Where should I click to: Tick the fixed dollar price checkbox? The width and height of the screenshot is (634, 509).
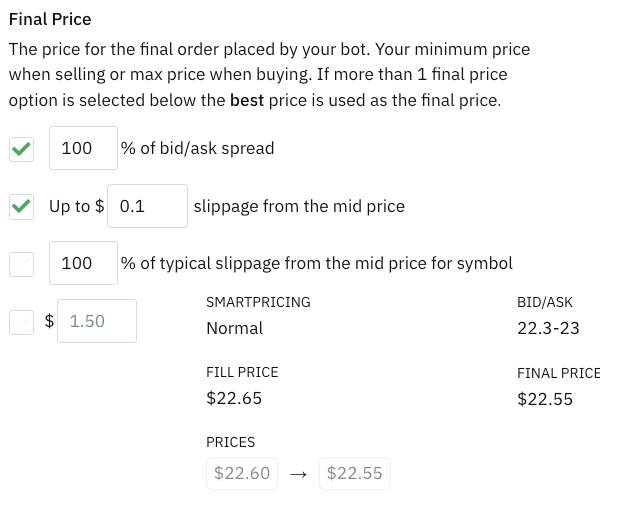pyautogui.click(x=21, y=322)
